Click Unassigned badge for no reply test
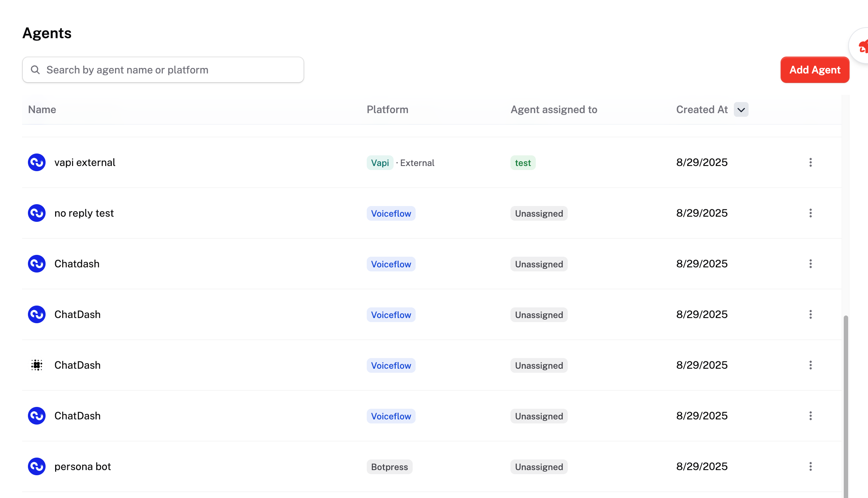The image size is (868, 498). click(539, 213)
